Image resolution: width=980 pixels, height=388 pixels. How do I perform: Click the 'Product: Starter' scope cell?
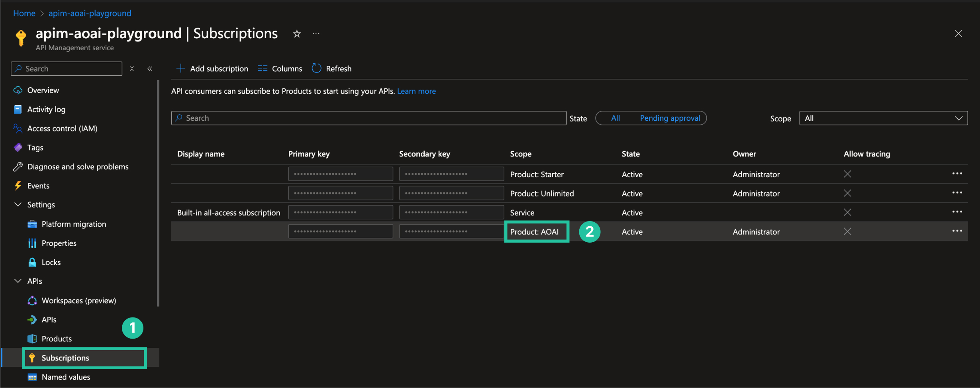click(x=537, y=174)
